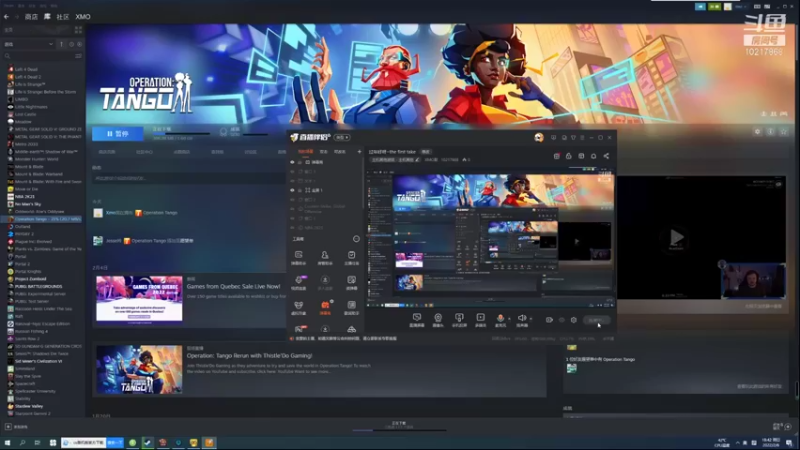The image size is (800, 450).
Task: Go back with Steam's back arrow
Action: pyautogui.click(x=6, y=17)
